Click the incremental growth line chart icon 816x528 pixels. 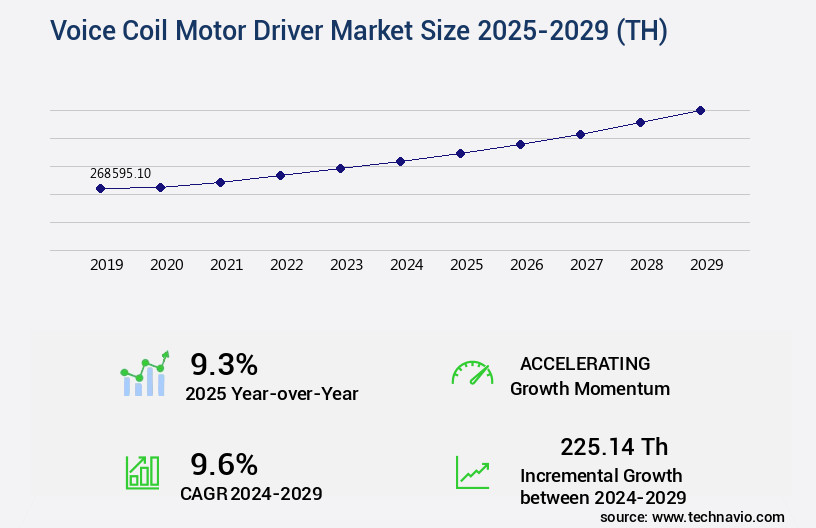point(472,472)
